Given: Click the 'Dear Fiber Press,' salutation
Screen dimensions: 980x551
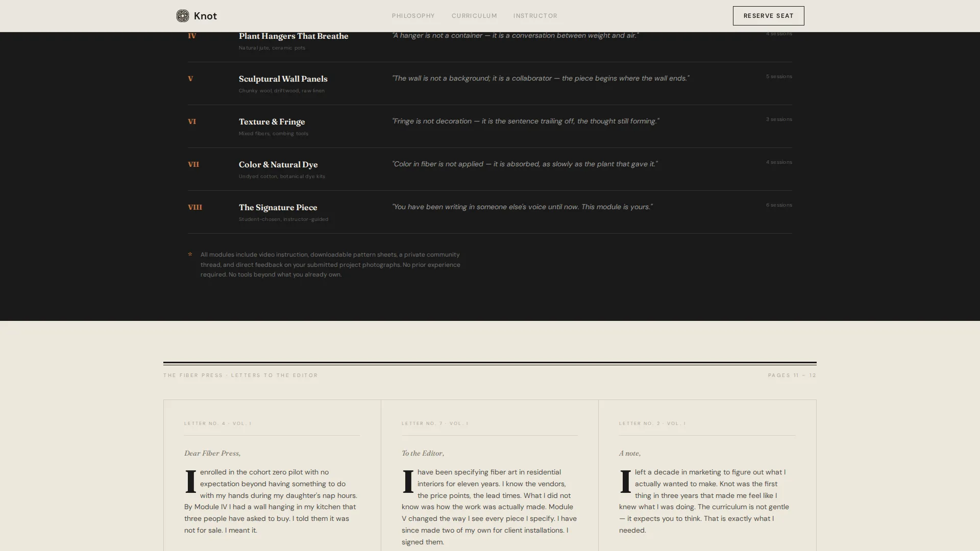Looking at the screenshot, I should [212, 453].
